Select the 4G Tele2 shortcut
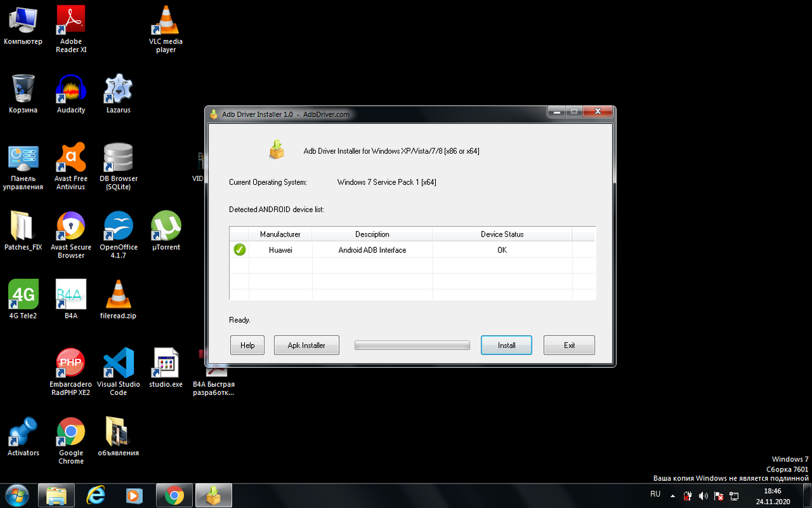 click(23, 299)
